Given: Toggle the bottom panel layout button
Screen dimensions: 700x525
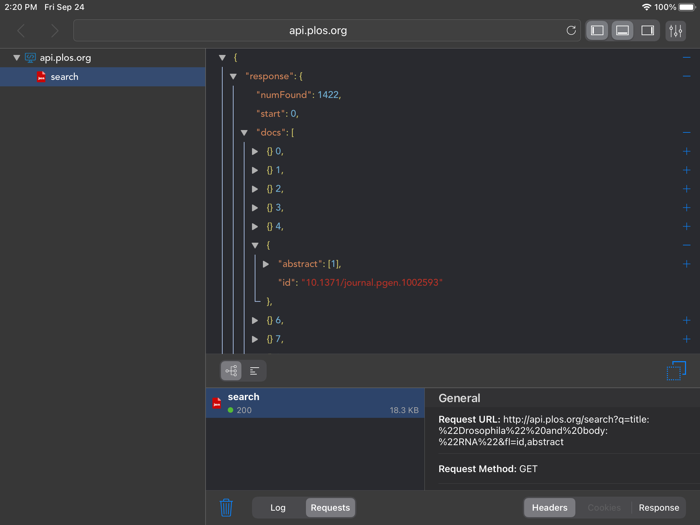Looking at the screenshot, I should click(x=622, y=30).
